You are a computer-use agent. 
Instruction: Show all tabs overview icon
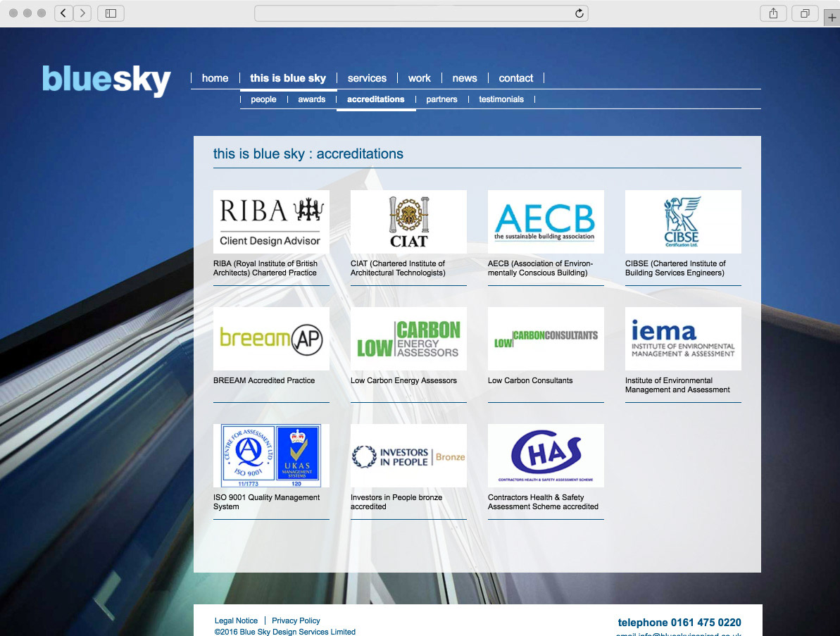click(x=805, y=13)
